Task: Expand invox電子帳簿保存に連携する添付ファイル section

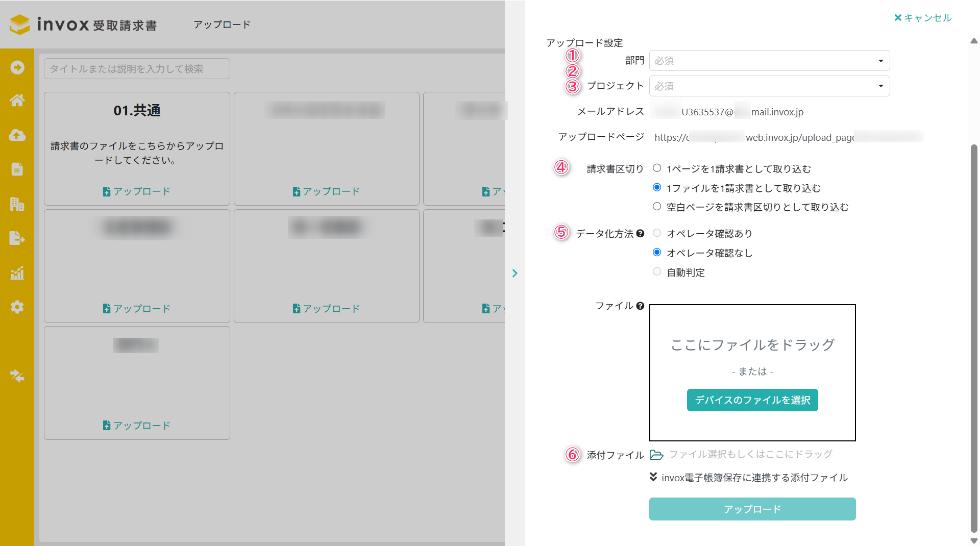Action: coord(748,478)
